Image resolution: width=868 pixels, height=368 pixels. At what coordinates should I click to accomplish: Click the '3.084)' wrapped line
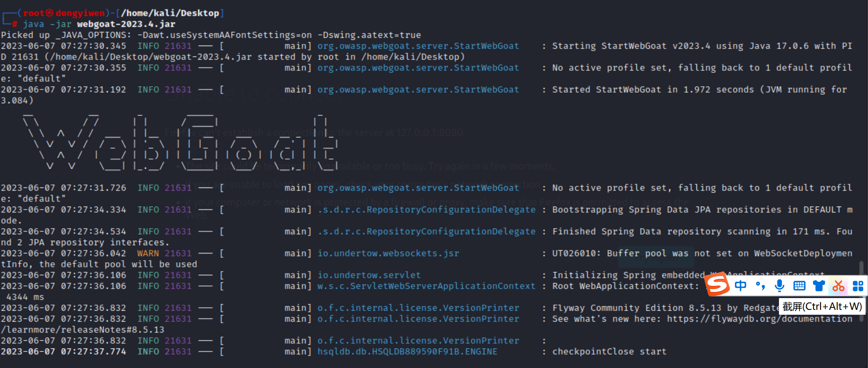pyautogui.click(x=17, y=100)
